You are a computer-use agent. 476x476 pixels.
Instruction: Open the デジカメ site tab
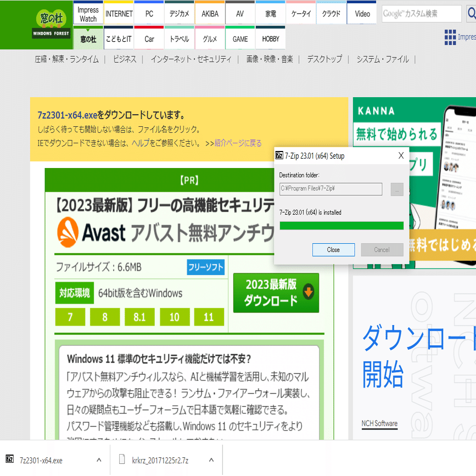click(180, 13)
